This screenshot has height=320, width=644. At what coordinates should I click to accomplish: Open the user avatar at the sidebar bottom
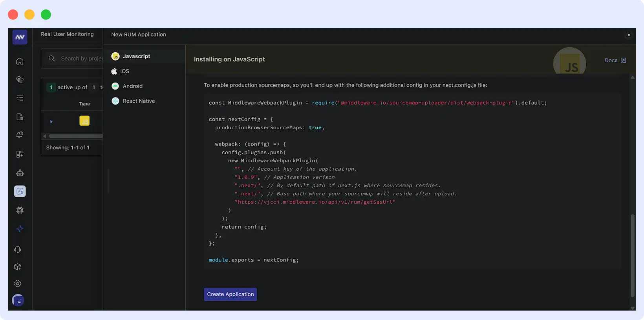[x=18, y=300]
